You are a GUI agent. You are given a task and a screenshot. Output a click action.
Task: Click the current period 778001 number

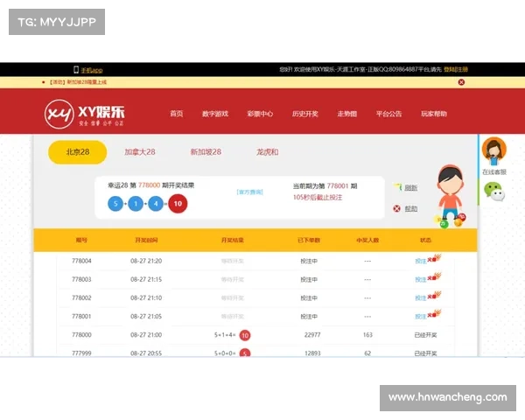(x=338, y=185)
